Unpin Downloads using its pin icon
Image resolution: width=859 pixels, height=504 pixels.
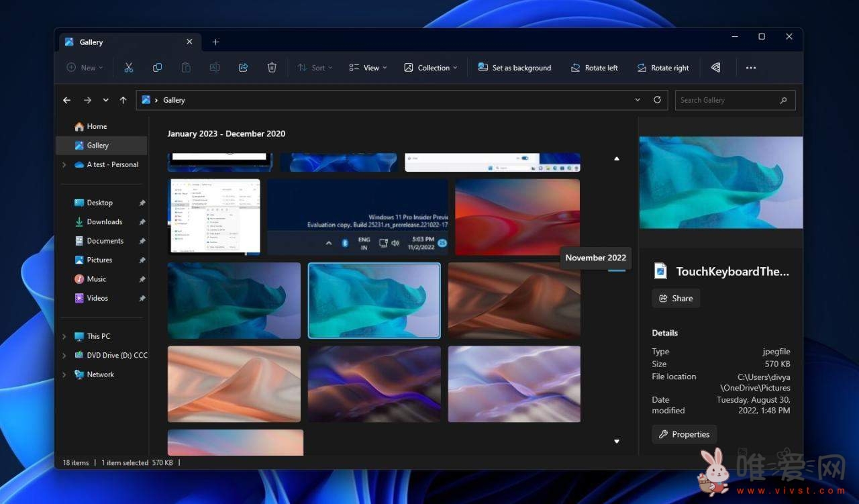tap(142, 221)
